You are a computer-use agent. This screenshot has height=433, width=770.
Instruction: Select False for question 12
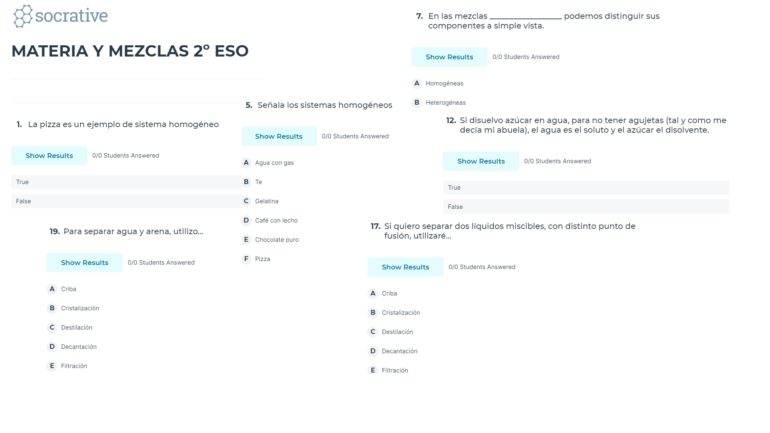pos(586,207)
